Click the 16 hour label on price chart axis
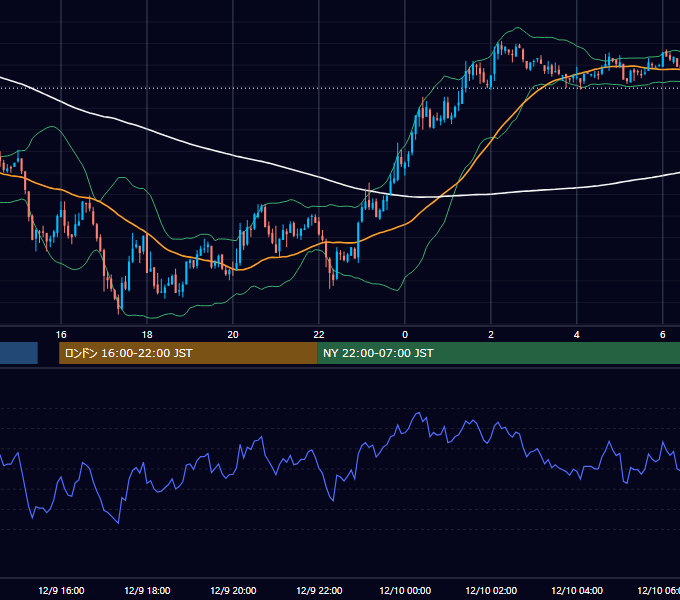 pos(61,334)
